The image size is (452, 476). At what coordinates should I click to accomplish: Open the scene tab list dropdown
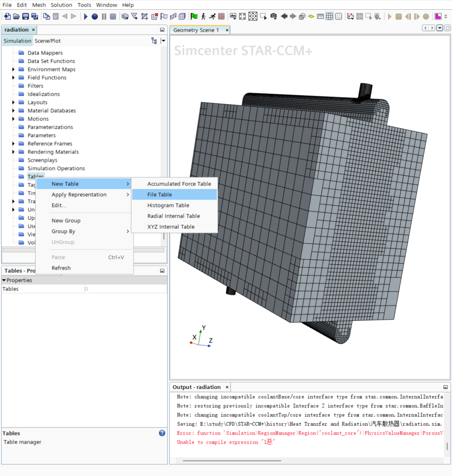coord(439,28)
